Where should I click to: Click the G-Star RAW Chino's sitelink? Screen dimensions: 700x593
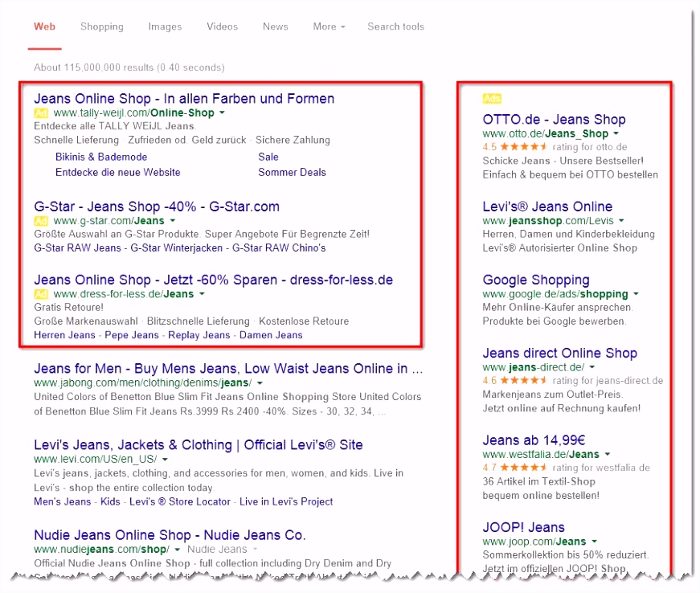pos(279,248)
